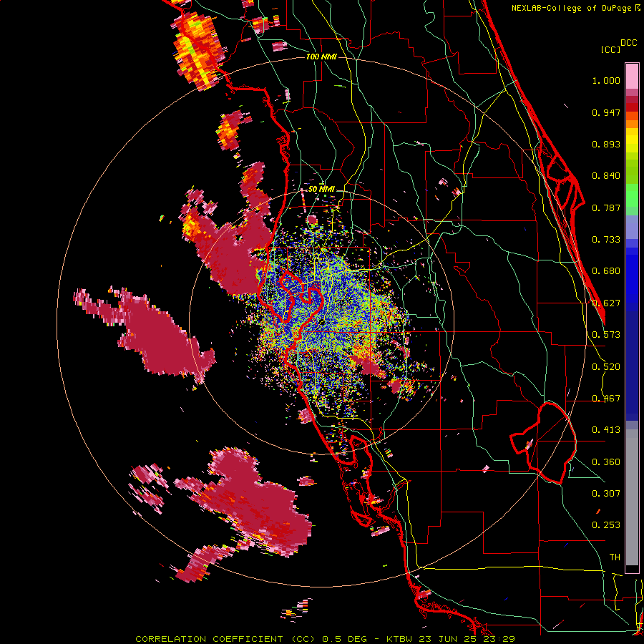
Task: Click the 0.5 DEG elevation text
Action: click(x=344, y=639)
